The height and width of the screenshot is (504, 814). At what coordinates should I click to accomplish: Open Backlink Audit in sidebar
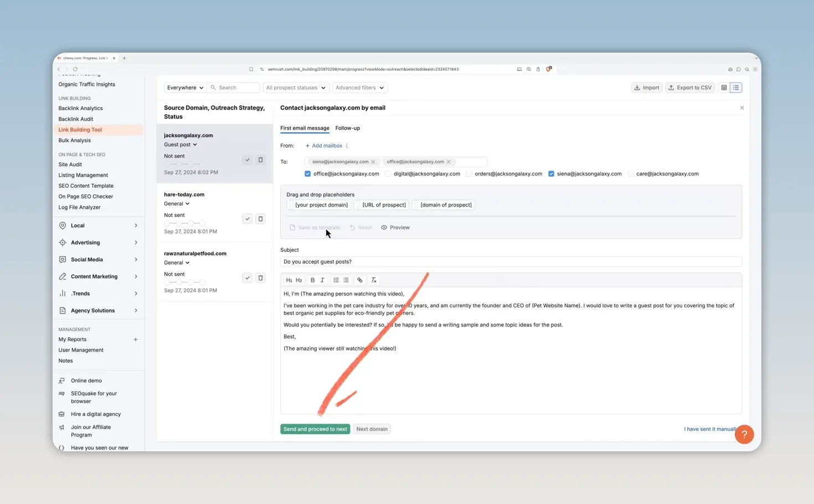pos(76,119)
